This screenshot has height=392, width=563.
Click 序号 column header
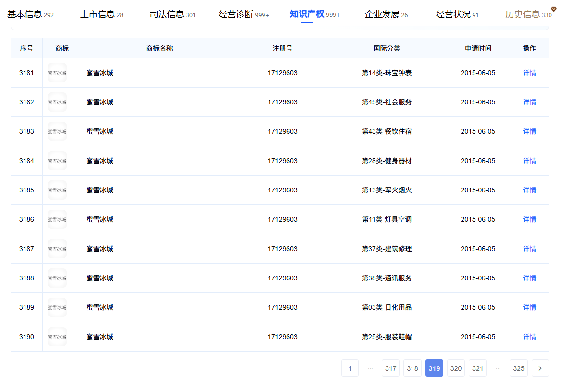click(26, 48)
